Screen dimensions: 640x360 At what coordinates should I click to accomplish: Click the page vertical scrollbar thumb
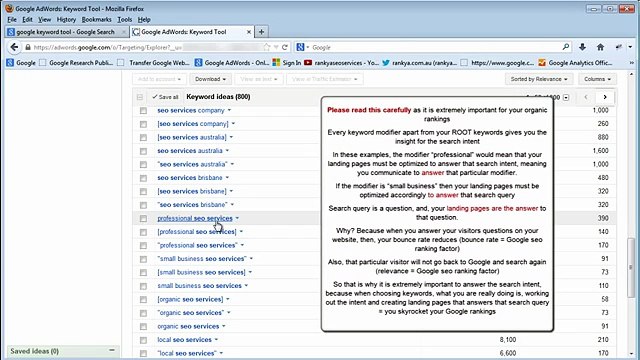pos(631,267)
